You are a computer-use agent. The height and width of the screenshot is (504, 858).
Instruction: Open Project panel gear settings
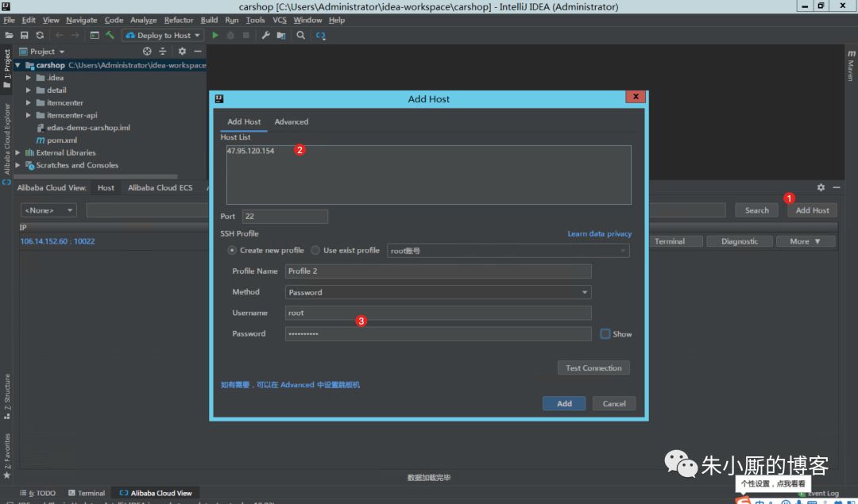pos(182,52)
